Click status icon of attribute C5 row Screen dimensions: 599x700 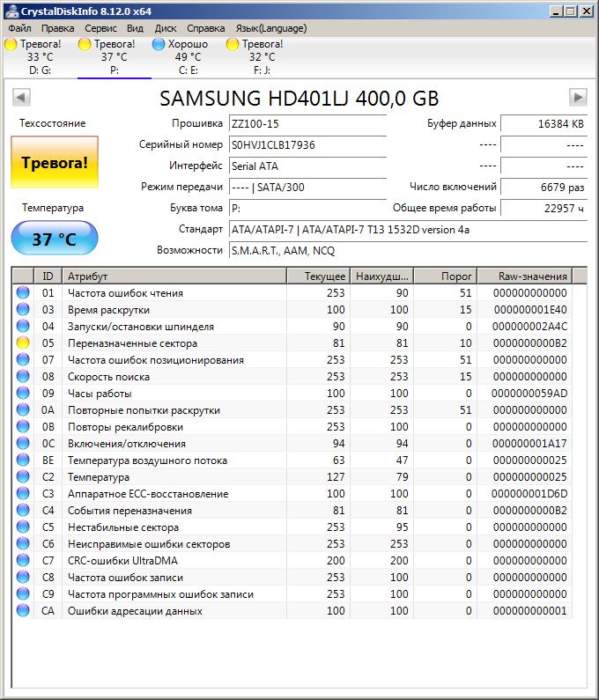coord(23,527)
